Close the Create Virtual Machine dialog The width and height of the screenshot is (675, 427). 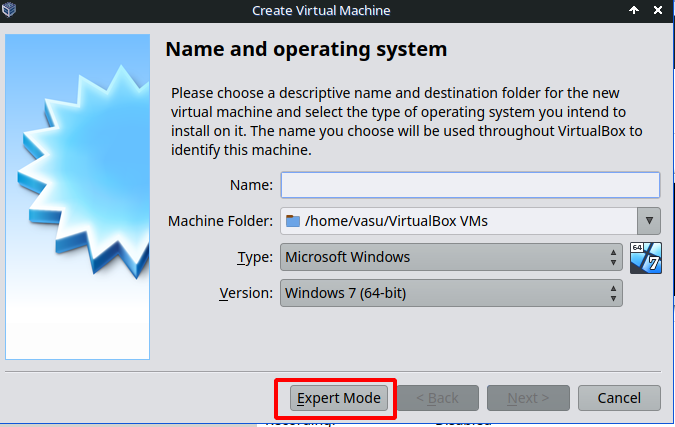pyautogui.click(x=659, y=11)
